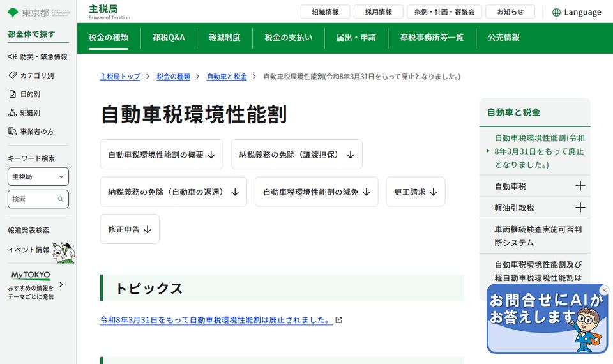The image size is (613, 364).
Task: Jump to 更正請求 section
Action: (x=416, y=192)
